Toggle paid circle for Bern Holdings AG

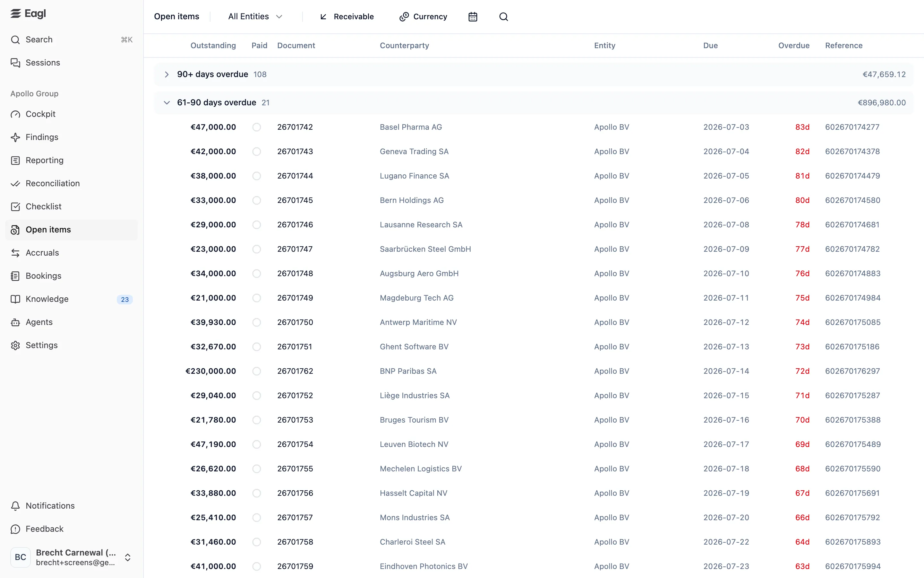(257, 201)
